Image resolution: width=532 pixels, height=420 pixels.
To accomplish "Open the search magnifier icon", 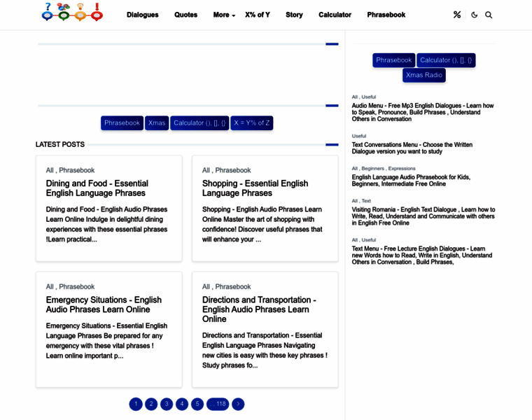I will pyautogui.click(x=489, y=15).
